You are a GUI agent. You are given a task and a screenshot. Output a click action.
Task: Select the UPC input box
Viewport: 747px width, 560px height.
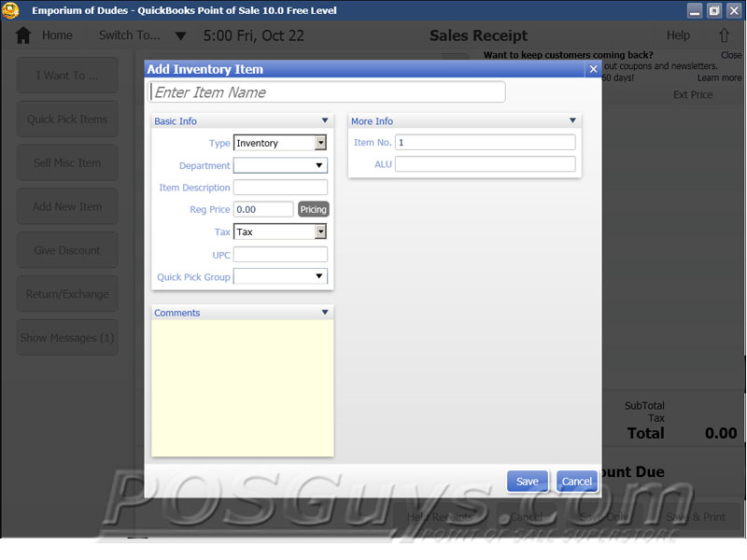(280, 255)
